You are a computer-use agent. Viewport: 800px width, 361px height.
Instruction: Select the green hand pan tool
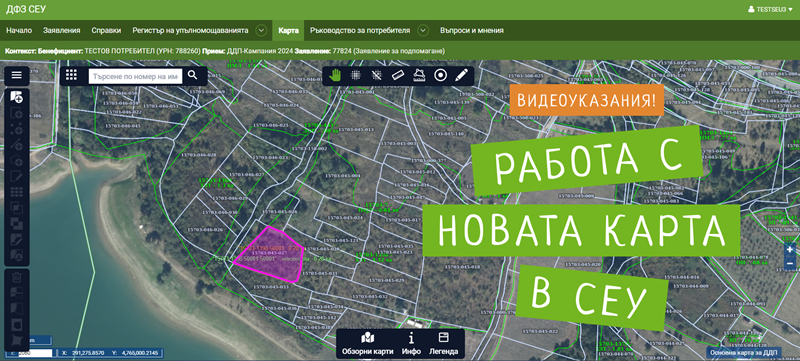tap(335, 75)
